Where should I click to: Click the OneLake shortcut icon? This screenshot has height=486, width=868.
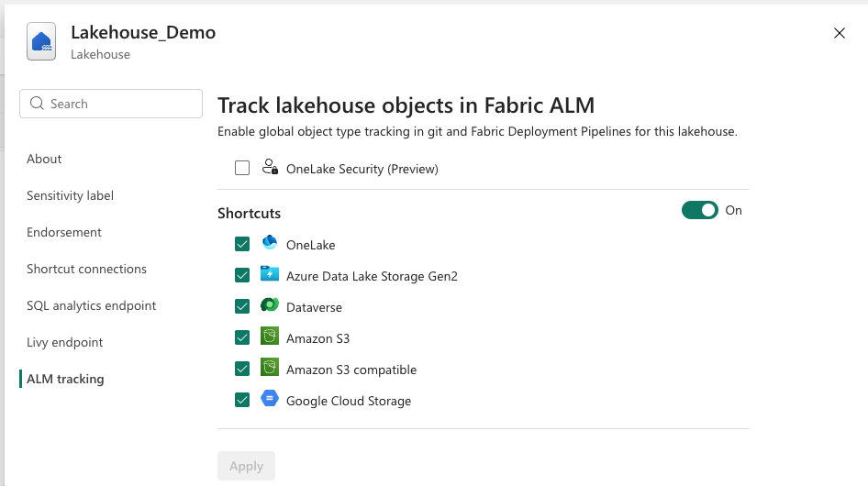(x=270, y=244)
